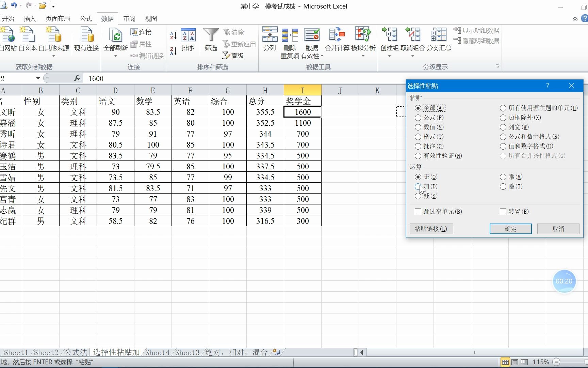Click Sort Z to A descending icon
The width and height of the screenshot is (588, 368).
click(173, 51)
